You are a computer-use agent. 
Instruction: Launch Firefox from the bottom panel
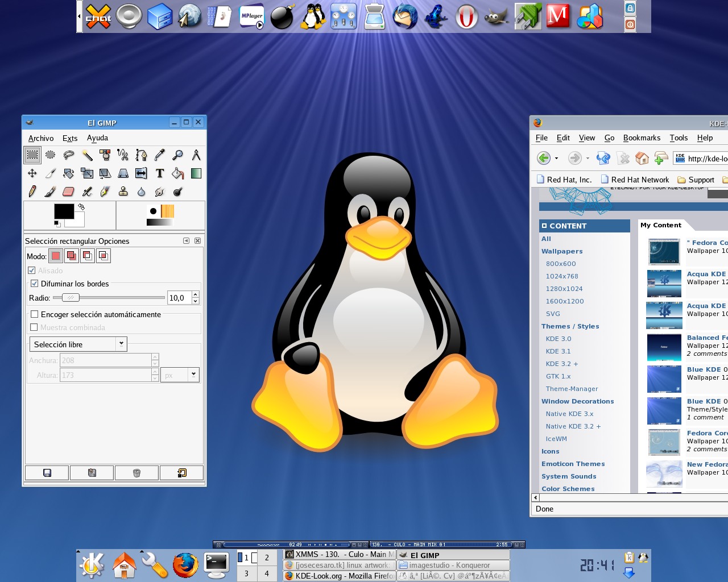[185, 565]
